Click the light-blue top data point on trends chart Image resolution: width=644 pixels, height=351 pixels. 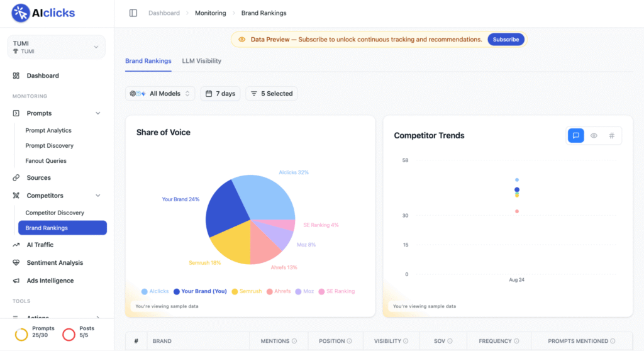[x=517, y=180]
